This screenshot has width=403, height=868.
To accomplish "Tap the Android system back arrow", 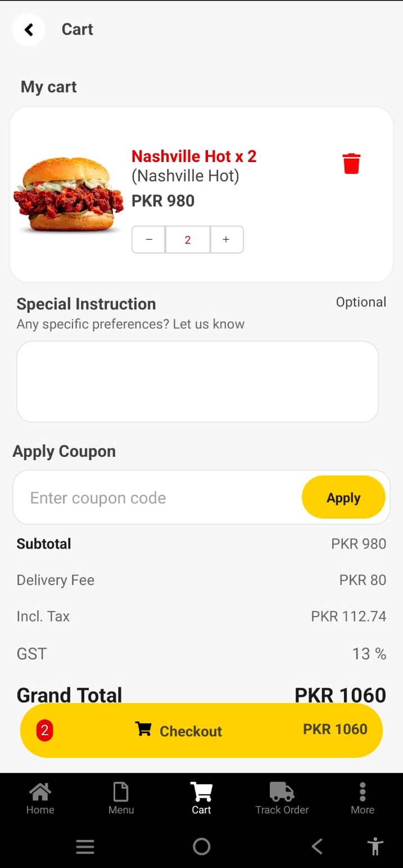I will coord(317,847).
